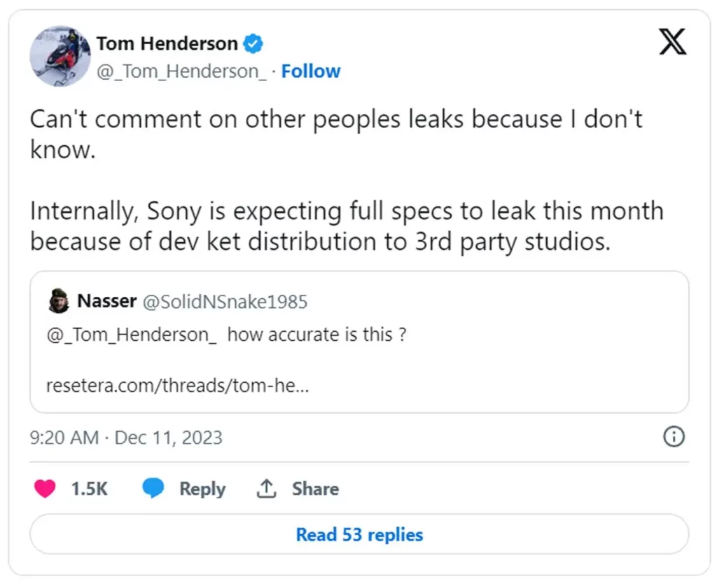Image resolution: width=717 pixels, height=588 pixels.
Task: Open the info icon beside the timestamp
Action: (x=673, y=436)
